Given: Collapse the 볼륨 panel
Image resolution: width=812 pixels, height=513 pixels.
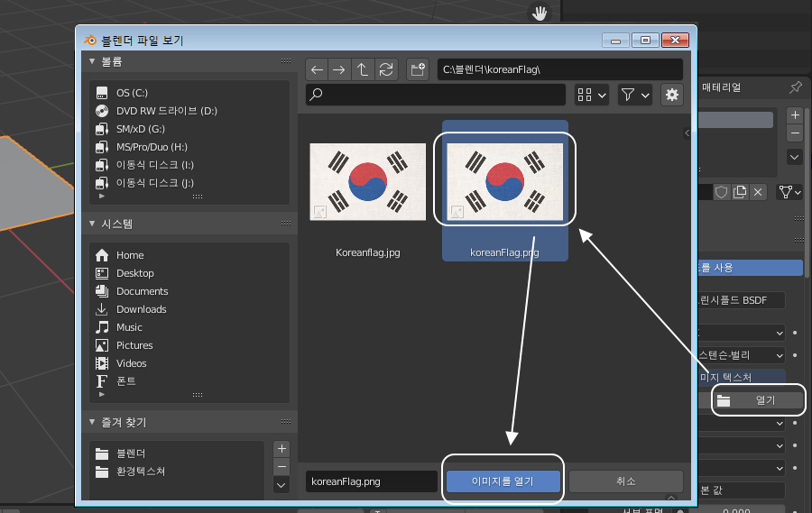Looking at the screenshot, I should click(x=92, y=61).
